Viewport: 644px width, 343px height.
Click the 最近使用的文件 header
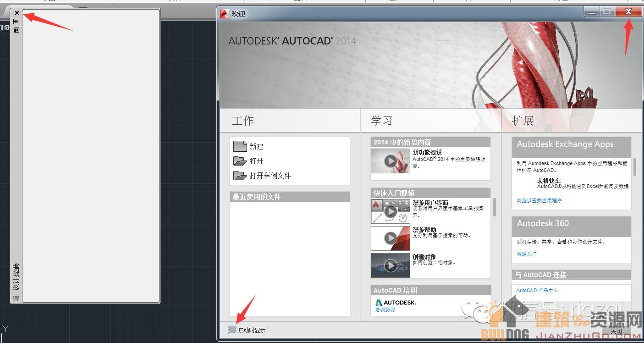pyautogui.click(x=290, y=197)
